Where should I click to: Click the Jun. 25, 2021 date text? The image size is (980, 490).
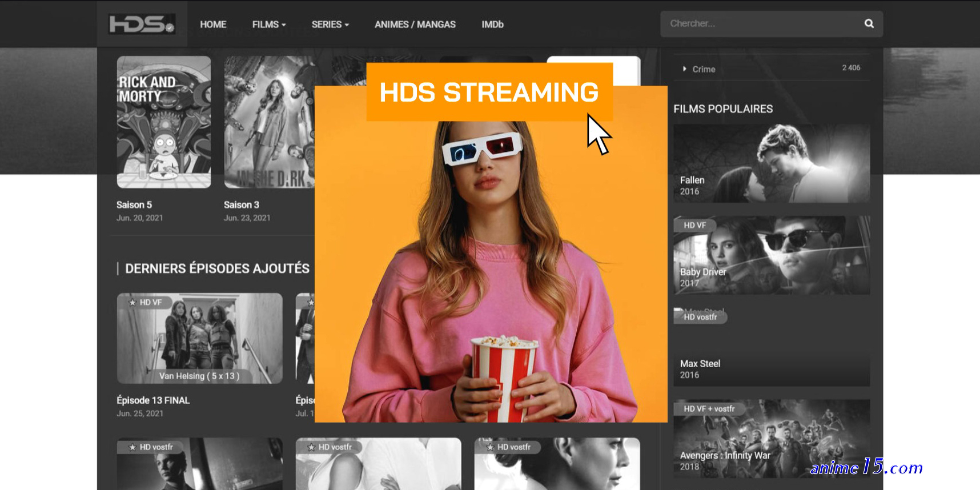[x=140, y=413]
